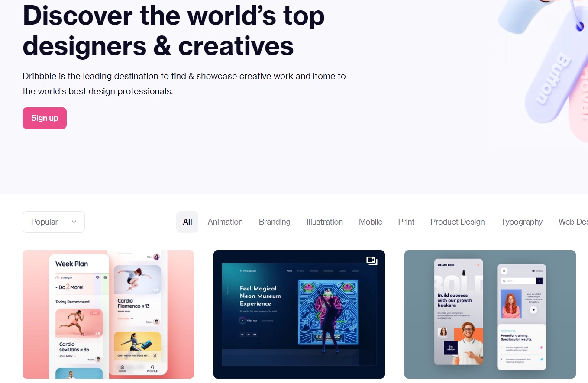Open the Neon Museum Experience shot

(x=299, y=314)
